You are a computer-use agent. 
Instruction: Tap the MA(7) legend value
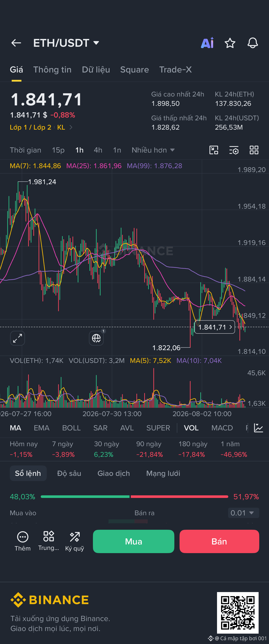point(35,166)
